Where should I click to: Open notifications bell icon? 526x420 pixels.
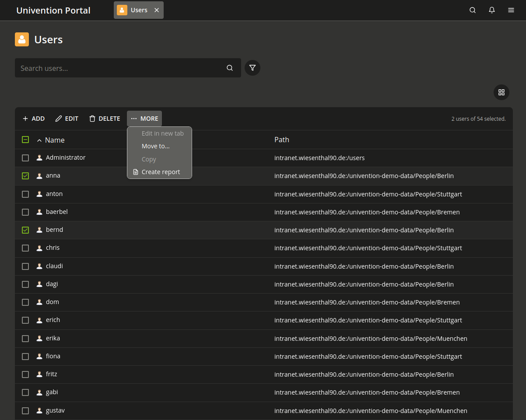pos(492,10)
